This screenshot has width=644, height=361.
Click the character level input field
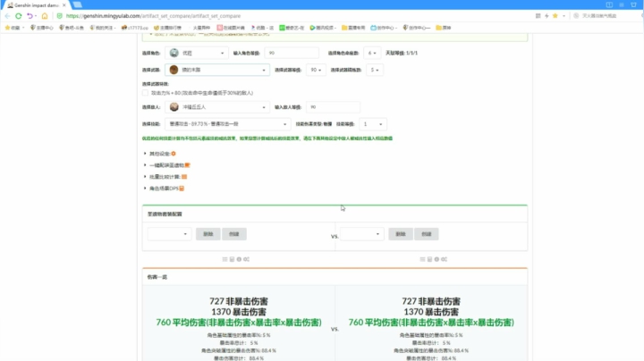[x=292, y=53]
